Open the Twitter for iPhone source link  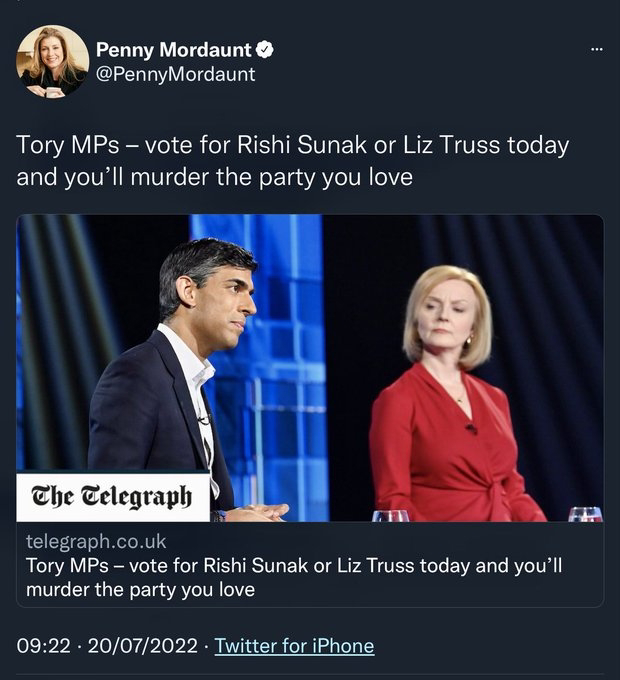point(294,646)
